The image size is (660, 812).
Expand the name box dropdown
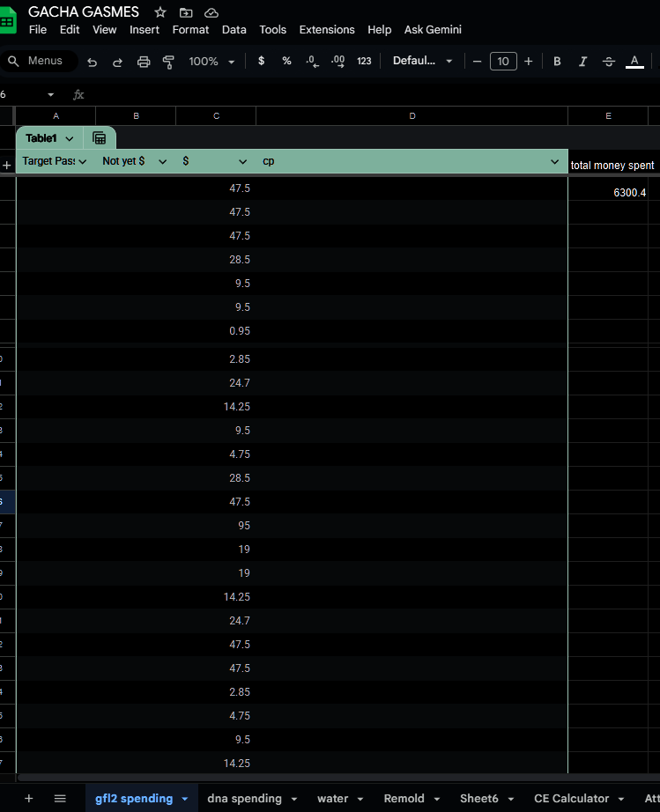point(50,95)
